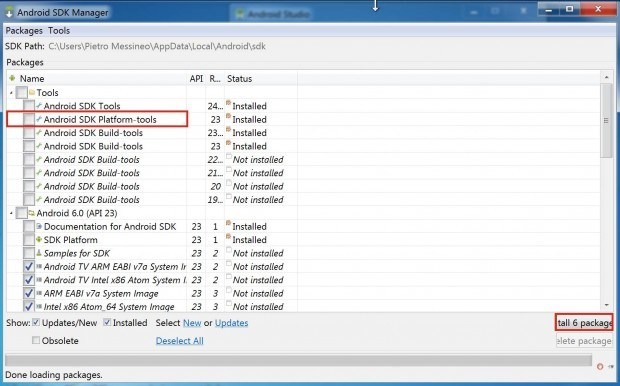Click the wrench icon of Android SDK Tools
This screenshot has width=620, height=386.
(39, 106)
